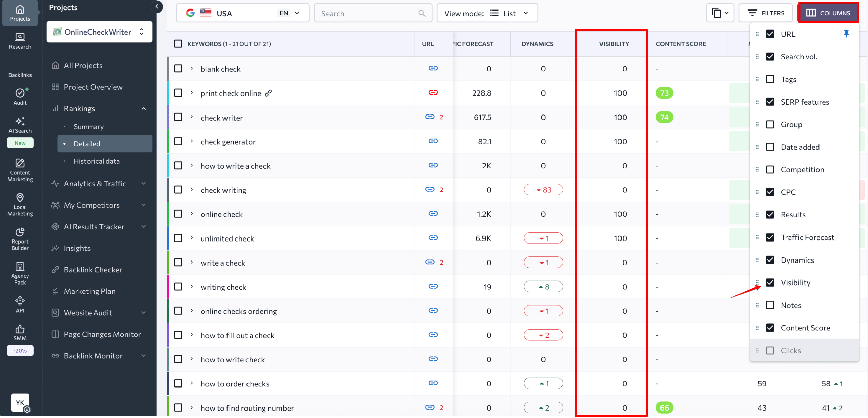Open the Summary page under Rankings

88,126
